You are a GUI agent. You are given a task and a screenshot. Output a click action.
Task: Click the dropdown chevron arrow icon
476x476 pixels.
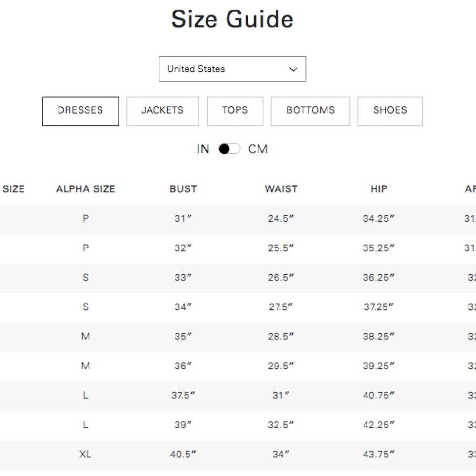tap(293, 69)
